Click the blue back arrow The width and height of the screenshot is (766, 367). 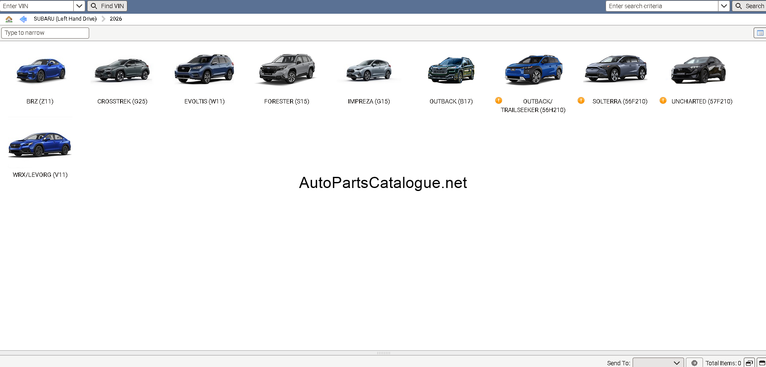(23, 19)
